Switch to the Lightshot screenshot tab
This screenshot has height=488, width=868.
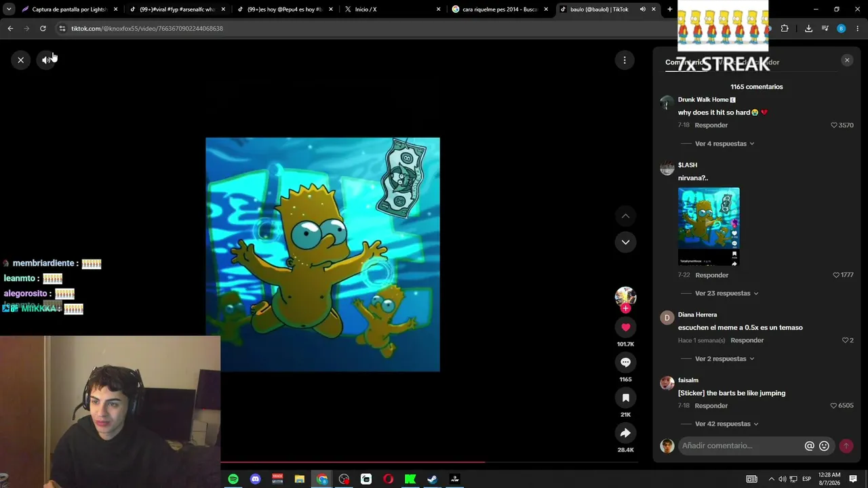pyautogui.click(x=69, y=9)
